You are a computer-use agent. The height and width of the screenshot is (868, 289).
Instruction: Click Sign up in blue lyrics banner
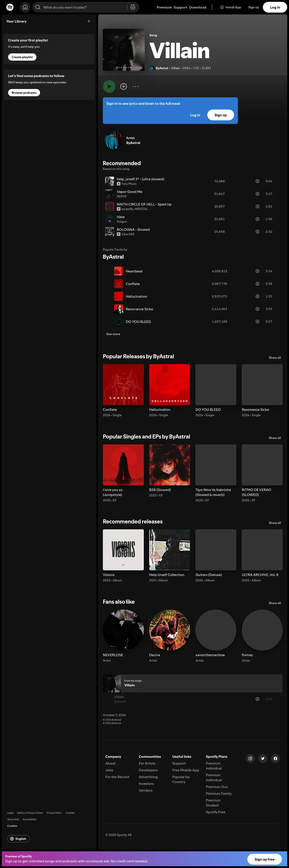click(221, 115)
